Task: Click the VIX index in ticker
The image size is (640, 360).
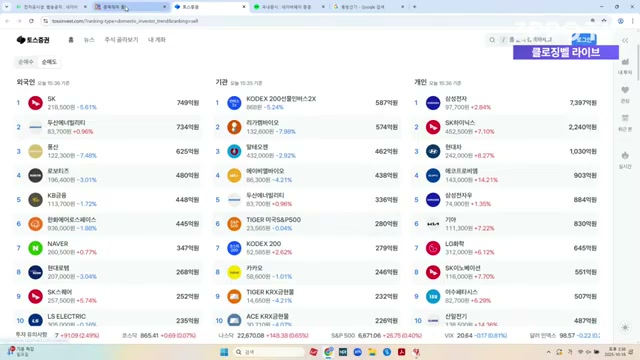Action: (x=476, y=336)
